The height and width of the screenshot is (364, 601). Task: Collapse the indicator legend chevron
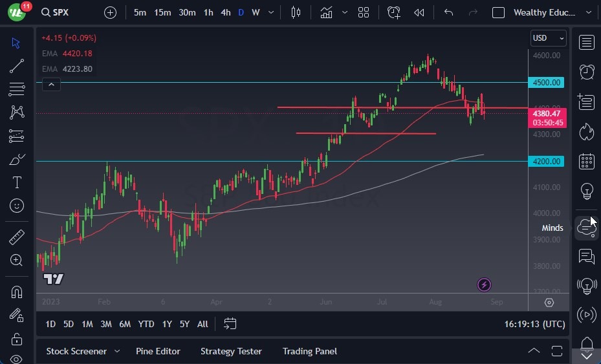[x=51, y=83]
